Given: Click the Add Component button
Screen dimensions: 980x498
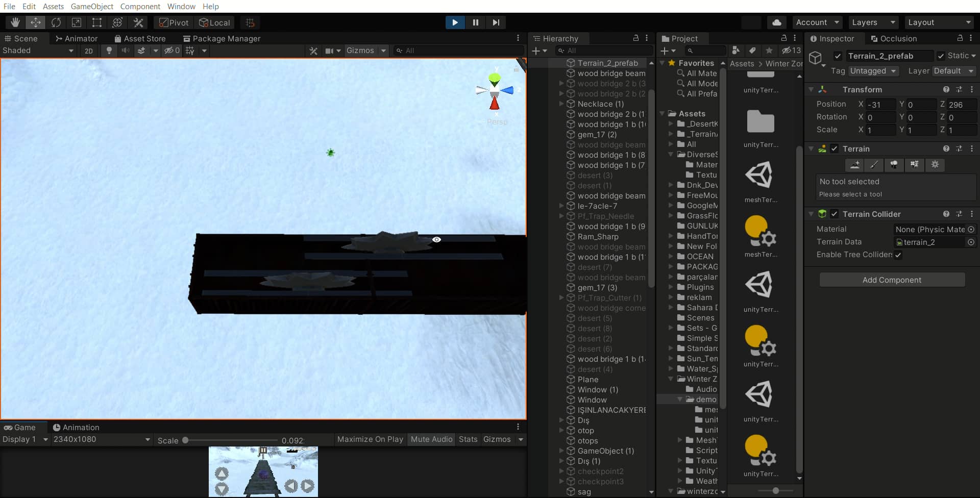Looking at the screenshot, I should [x=892, y=280].
